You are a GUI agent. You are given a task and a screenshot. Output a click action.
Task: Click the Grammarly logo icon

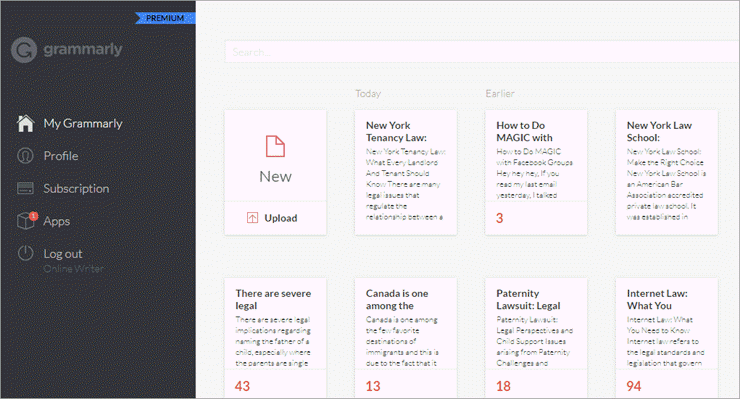point(24,50)
